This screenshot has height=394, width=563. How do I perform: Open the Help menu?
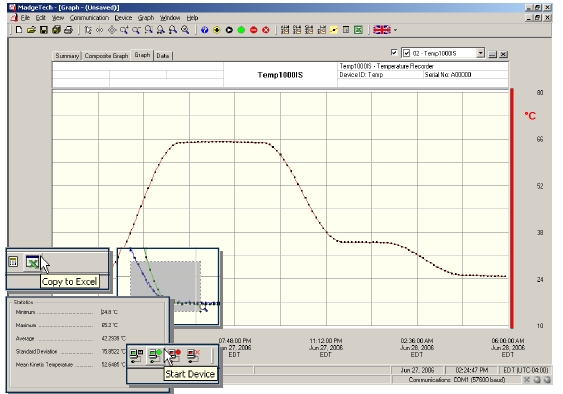click(x=192, y=18)
